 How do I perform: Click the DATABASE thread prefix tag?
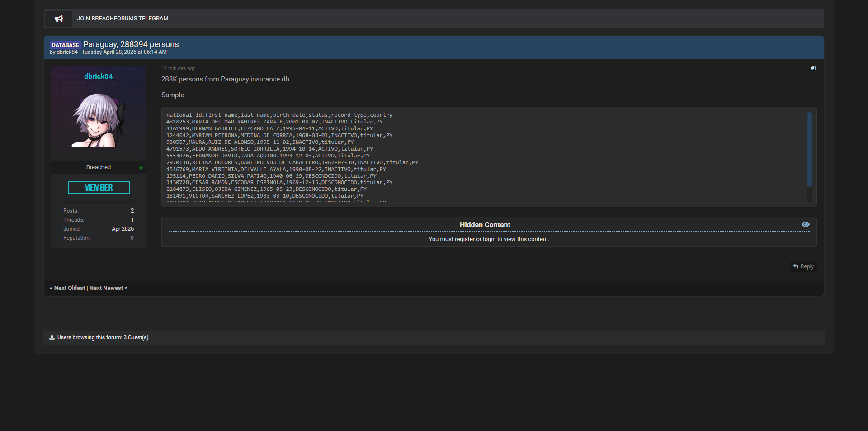coord(65,45)
